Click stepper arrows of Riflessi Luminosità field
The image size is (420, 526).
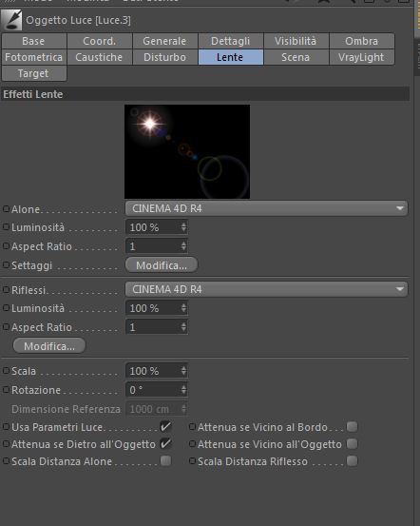183,308
